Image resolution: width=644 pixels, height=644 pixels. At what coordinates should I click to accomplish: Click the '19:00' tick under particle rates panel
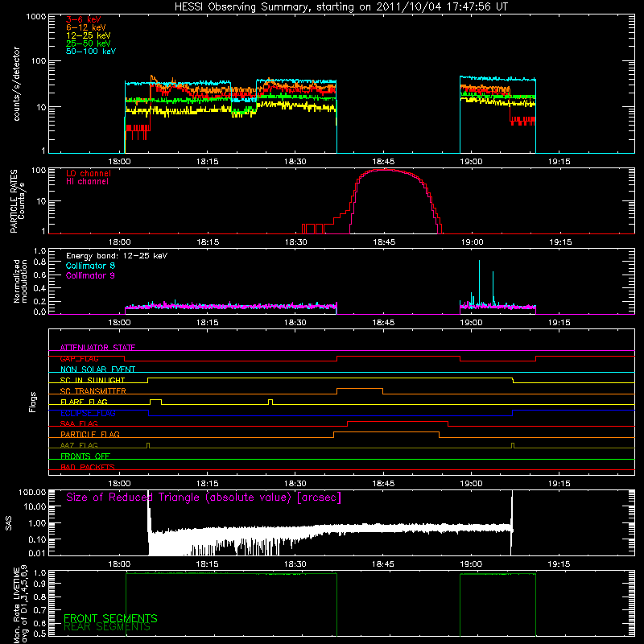(472, 242)
